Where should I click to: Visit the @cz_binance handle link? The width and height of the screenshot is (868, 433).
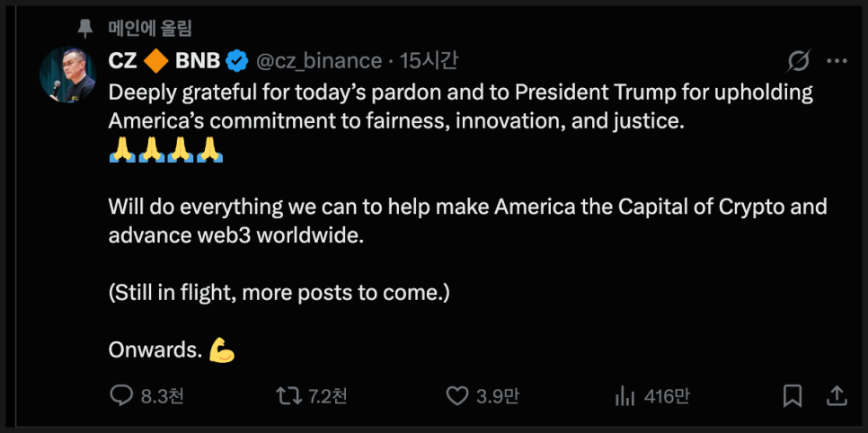tap(319, 61)
